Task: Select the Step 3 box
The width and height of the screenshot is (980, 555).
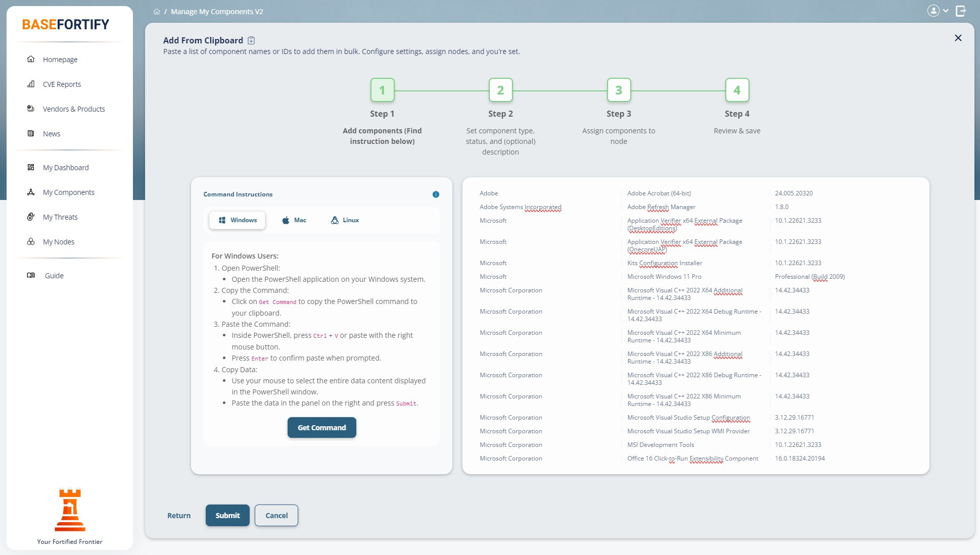Action: 619,90
